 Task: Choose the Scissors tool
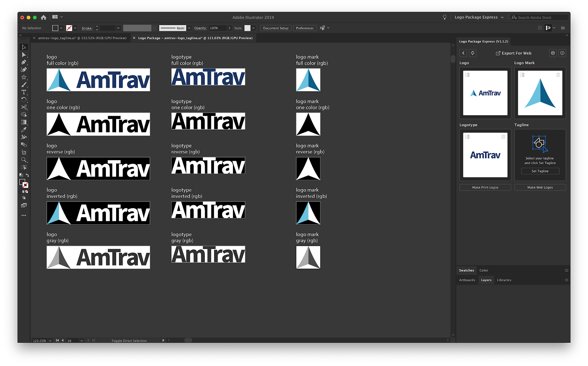click(24, 107)
